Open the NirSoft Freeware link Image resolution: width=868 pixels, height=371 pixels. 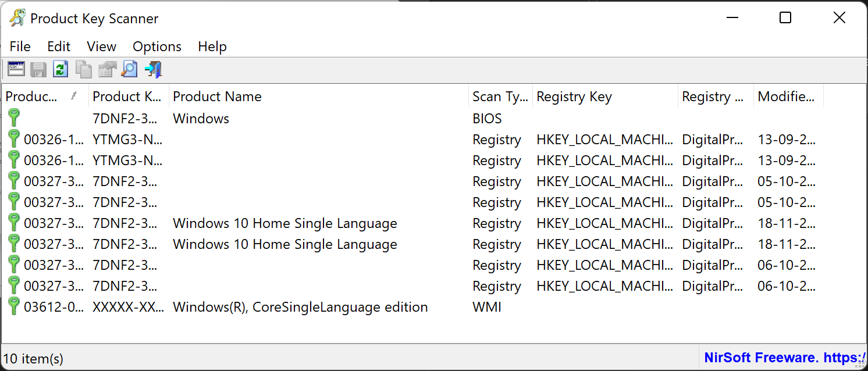coord(784,358)
